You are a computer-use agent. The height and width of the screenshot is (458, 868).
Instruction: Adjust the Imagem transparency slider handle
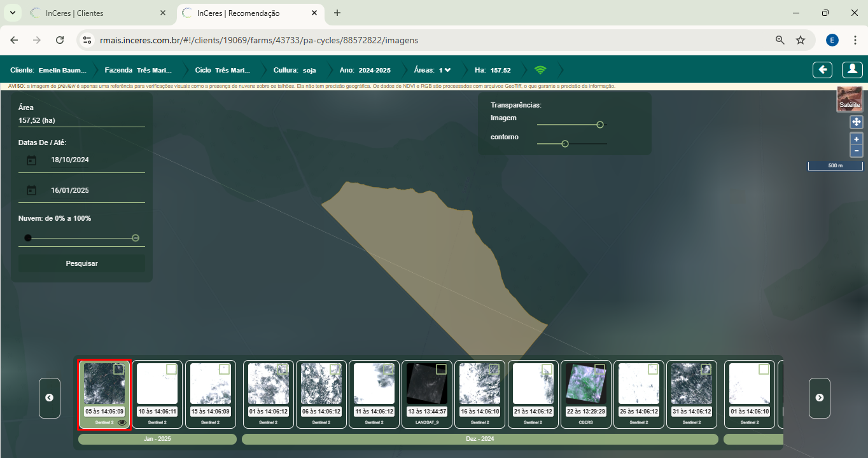tap(599, 125)
